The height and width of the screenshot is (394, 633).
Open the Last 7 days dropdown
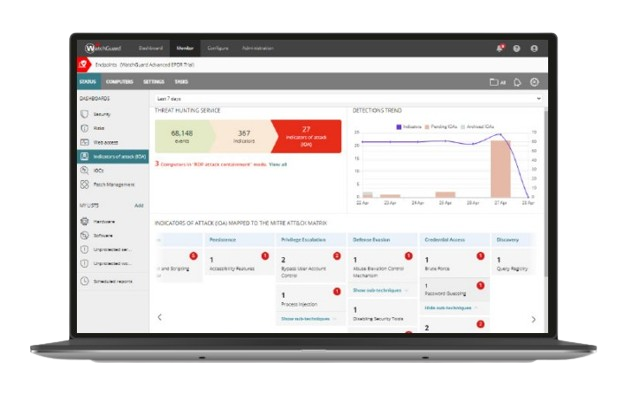pyautogui.click(x=348, y=98)
